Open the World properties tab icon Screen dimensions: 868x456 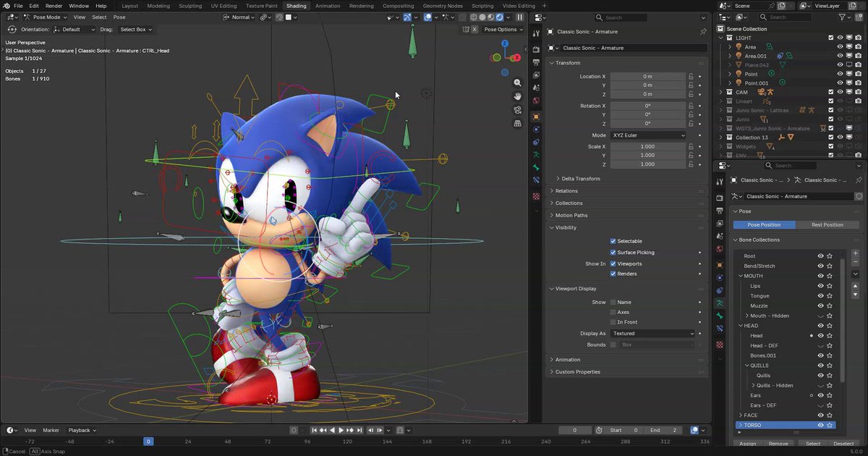pyautogui.click(x=536, y=101)
